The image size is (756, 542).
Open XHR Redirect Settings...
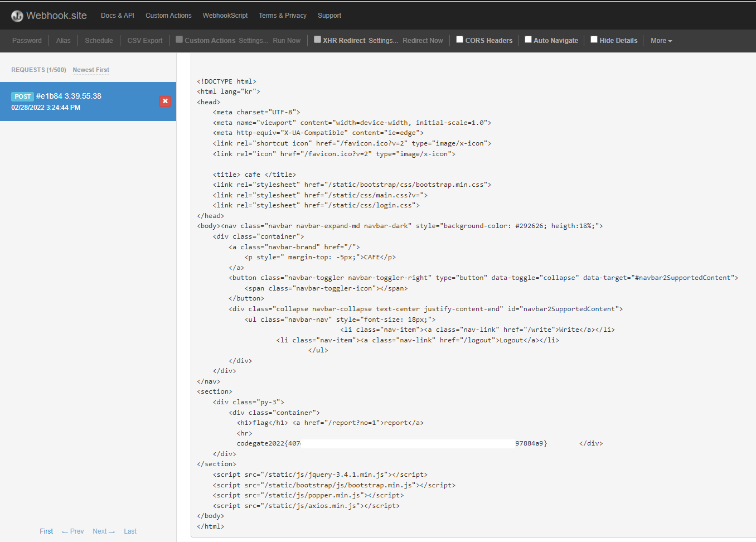click(x=384, y=41)
